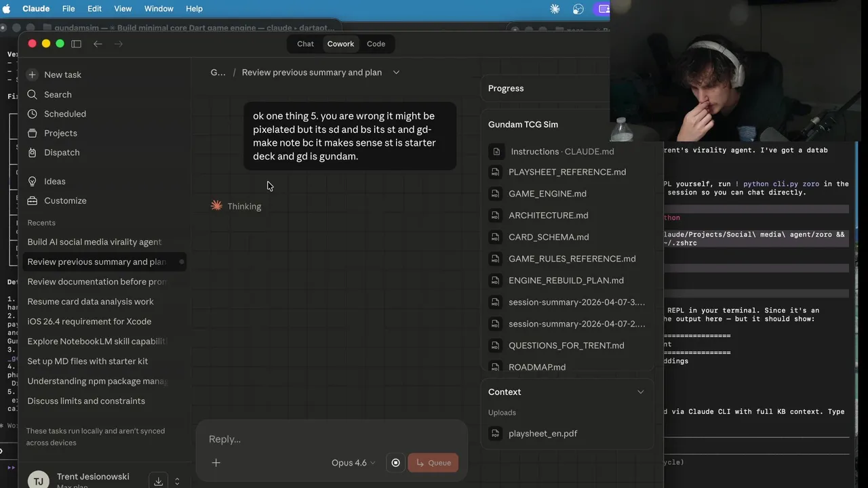The width and height of the screenshot is (868, 488).
Task: Select 'Review previous summary and plan' recent task
Action: (105, 262)
